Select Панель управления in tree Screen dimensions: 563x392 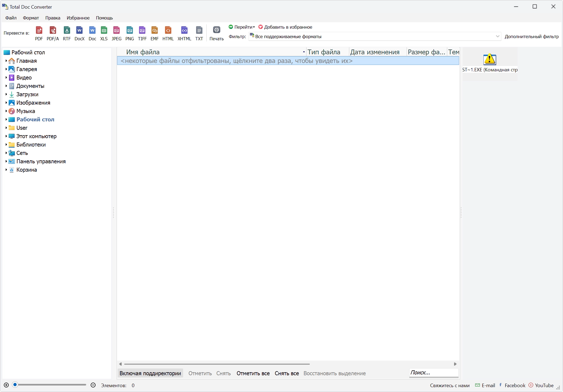(41, 161)
